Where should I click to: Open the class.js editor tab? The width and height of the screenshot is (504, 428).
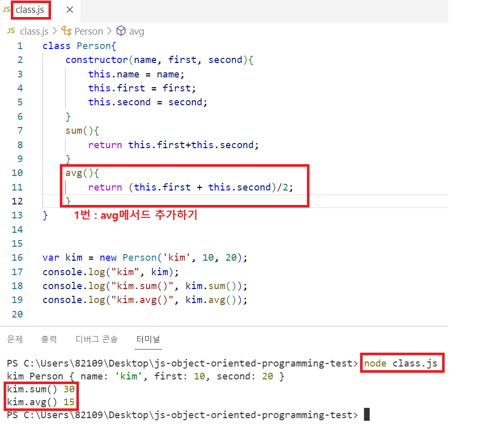[x=30, y=10]
